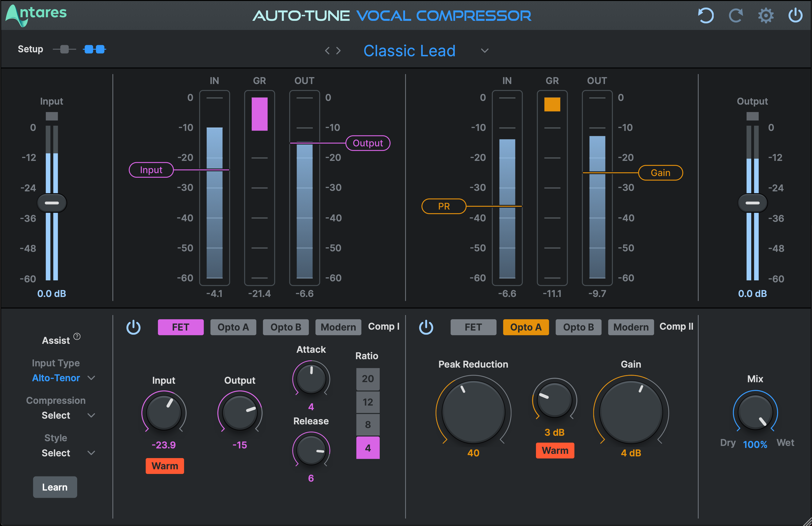Image resolution: width=812 pixels, height=526 pixels.
Task: Click the redo icon in the header
Action: (x=736, y=15)
